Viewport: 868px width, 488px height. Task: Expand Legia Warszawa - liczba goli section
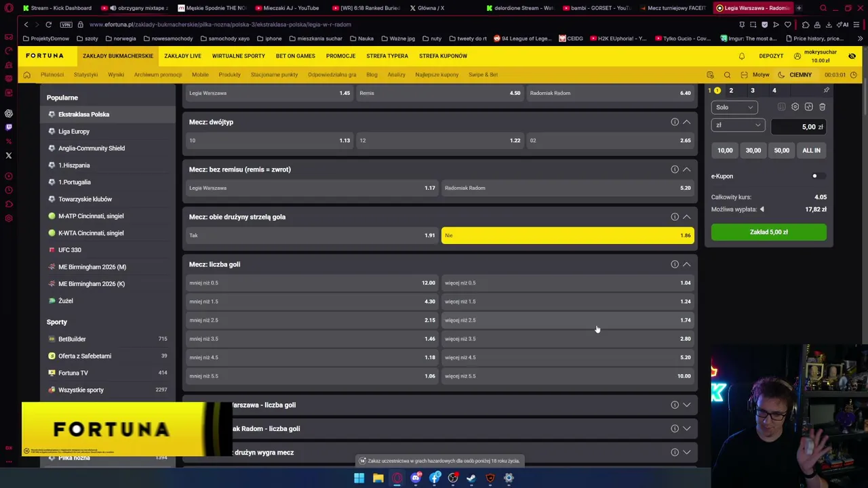pyautogui.click(x=686, y=405)
